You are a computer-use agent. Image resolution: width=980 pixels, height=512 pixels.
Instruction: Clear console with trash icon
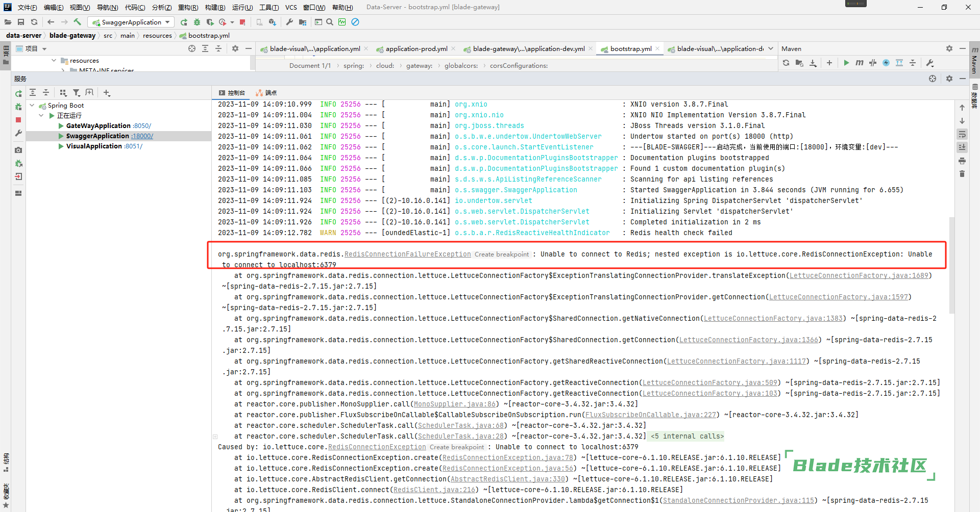(x=962, y=174)
